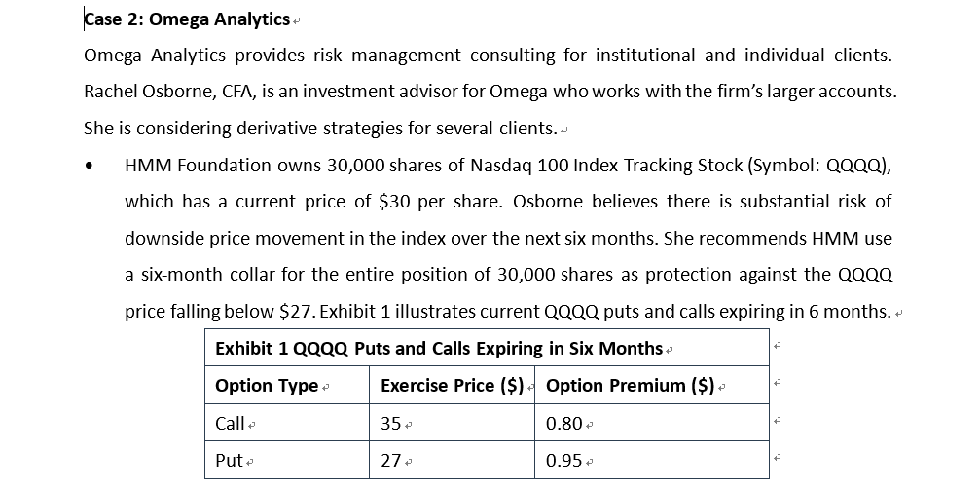Image resolution: width=980 pixels, height=489 pixels.
Task: Click the put exercise price cell "27"
Action: pyautogui.click(x=389, y=460)
